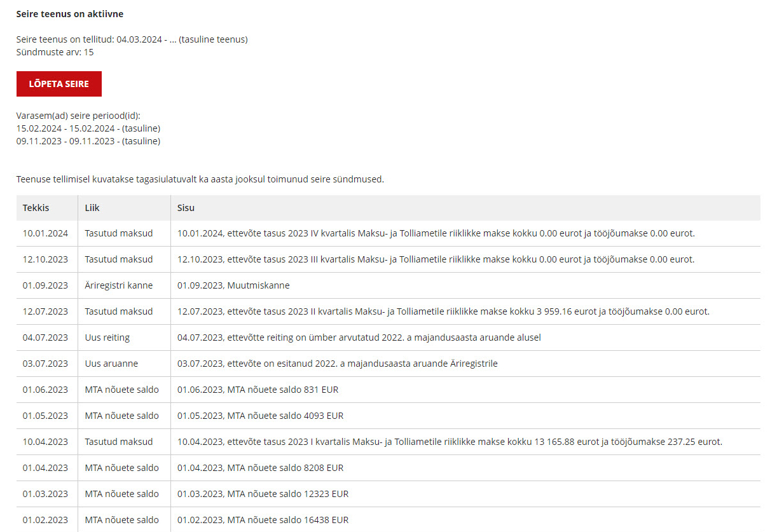Click the 'MTA nõuete saldo 16438 EUR' entry
Image resolution: width=777 pixels, height=532 pixels.
tap(263, 520)
